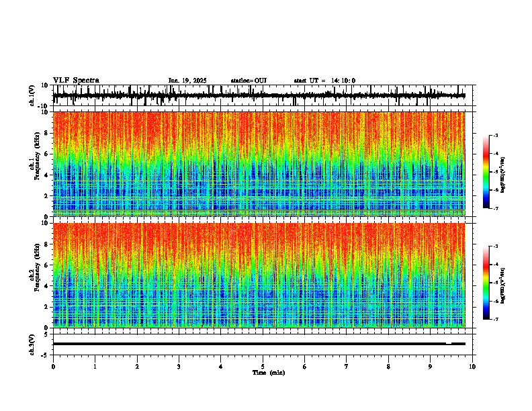Click the "start UT = 14:10:0" label
This screenshot has width=532, height=411.
[x=324, y=81]
